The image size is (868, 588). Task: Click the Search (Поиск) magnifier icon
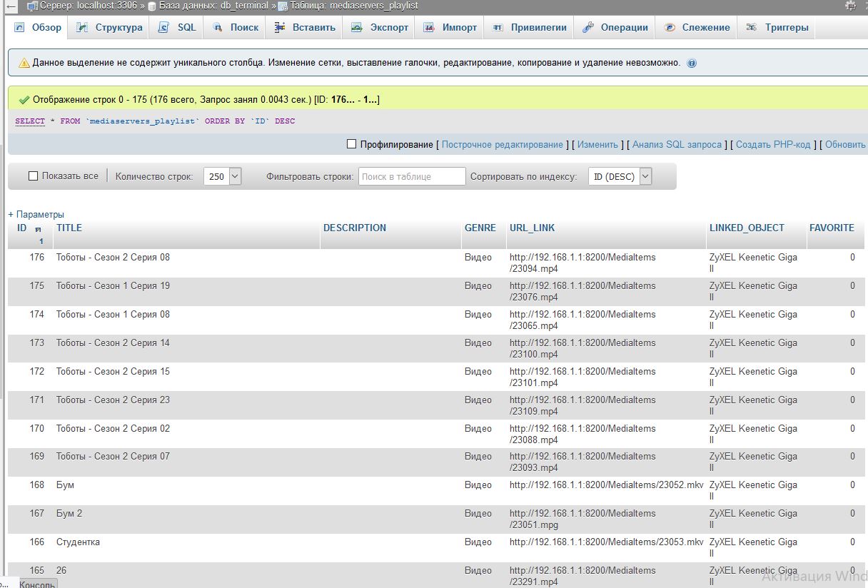(x=218, y=28)
